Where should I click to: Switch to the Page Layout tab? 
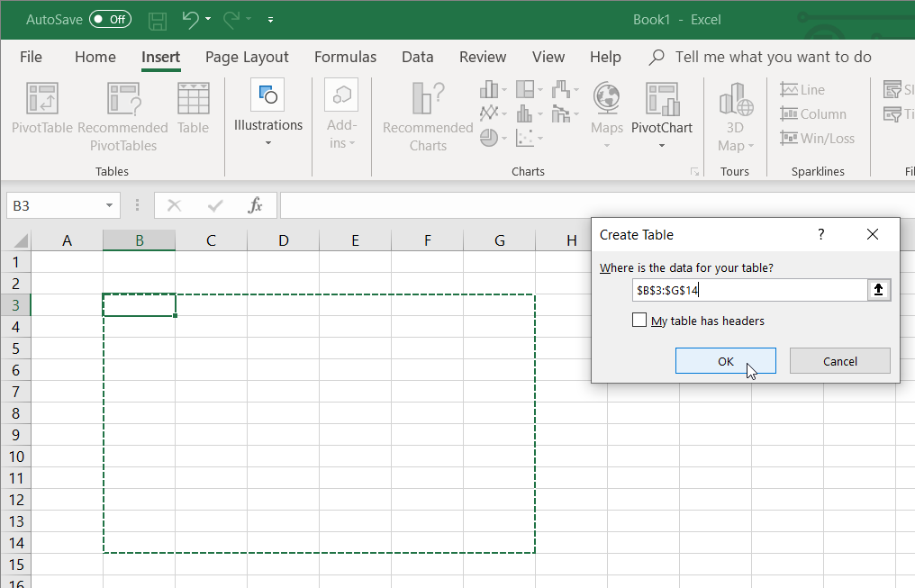(247, 57)
